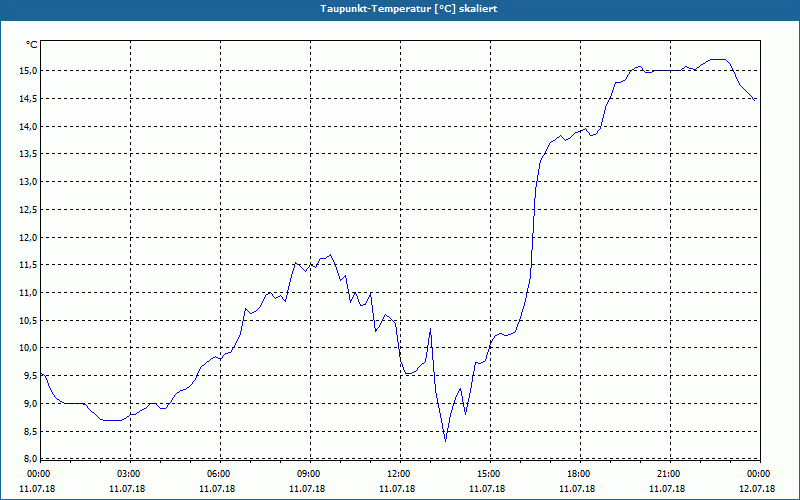Select the '13,0' y-axis value

click(29, 182)
